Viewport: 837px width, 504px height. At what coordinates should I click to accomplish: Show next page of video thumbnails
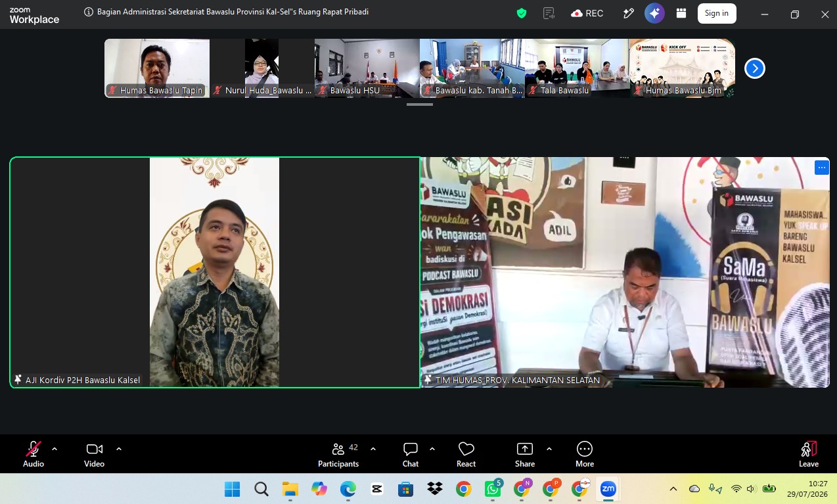coord(754,68)
